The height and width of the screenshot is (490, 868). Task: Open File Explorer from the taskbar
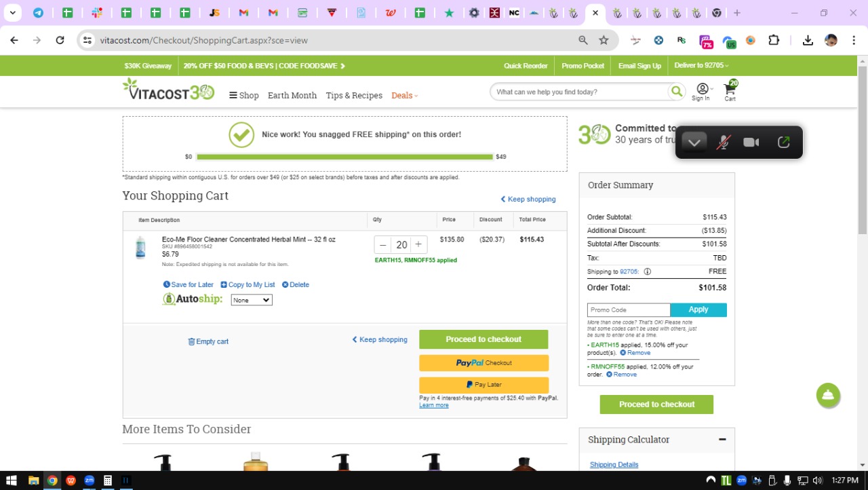point(33,480)
